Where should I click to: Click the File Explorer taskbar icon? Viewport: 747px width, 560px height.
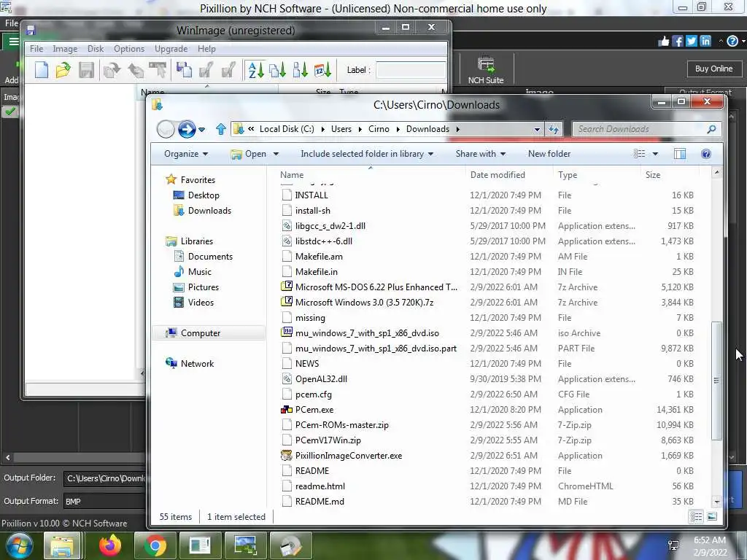(63, 545)
